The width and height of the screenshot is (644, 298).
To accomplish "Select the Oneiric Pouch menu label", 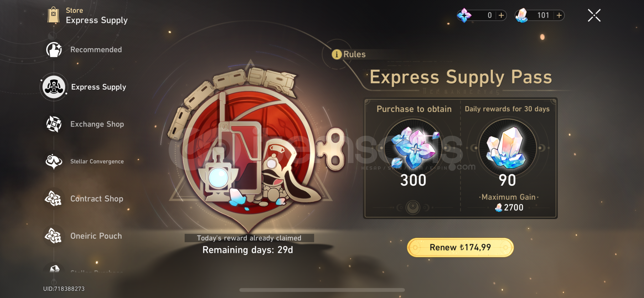I will point(96,236).
